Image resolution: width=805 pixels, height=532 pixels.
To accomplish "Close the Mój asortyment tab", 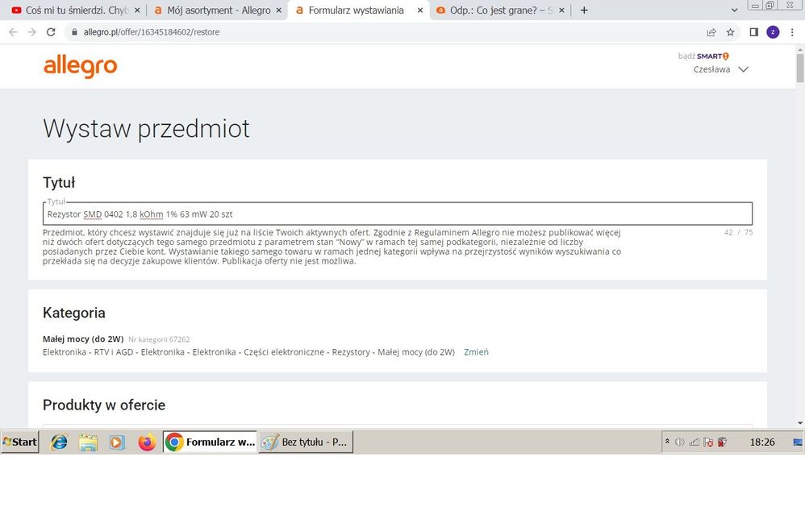I will pyautogui.click(x=279, y=10).
